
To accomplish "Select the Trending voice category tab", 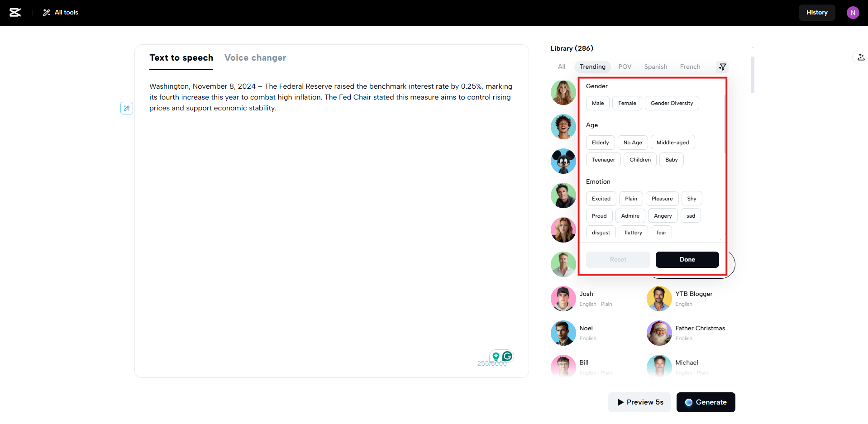I will [592, 67].
